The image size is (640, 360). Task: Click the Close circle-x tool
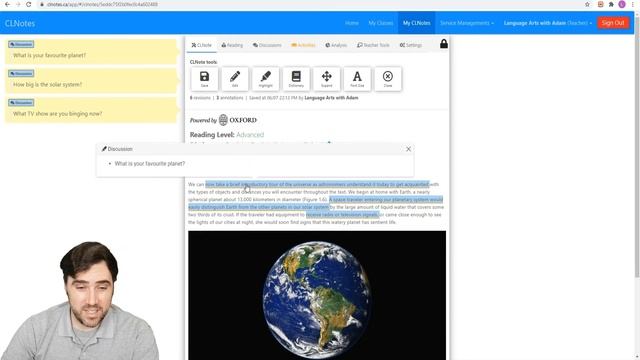click(x=388, y=78)
